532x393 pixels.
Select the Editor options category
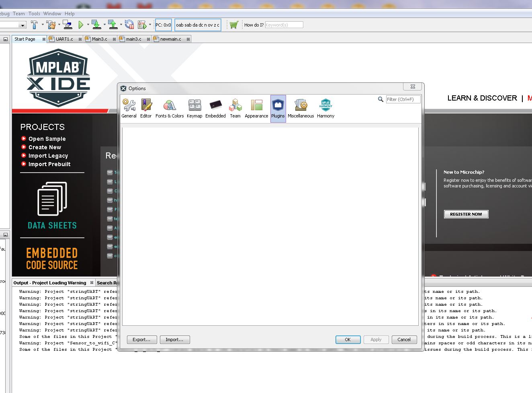146,108
